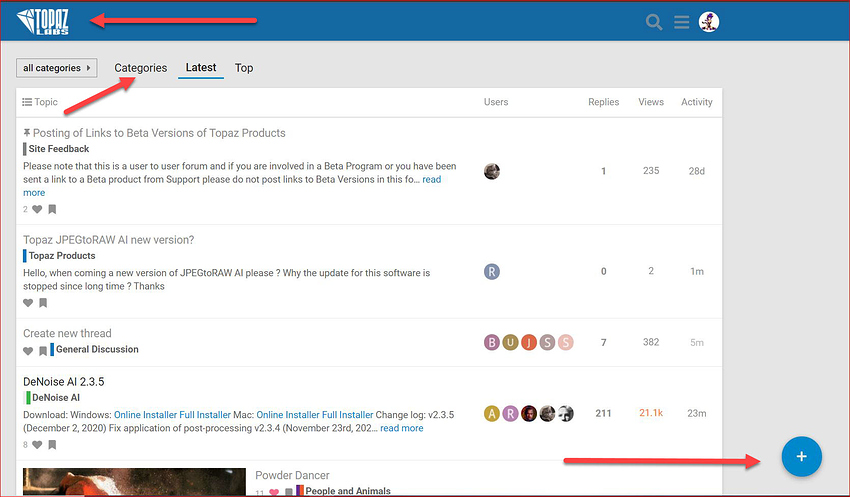The height and width of the screenshot is (497, 850).
Task: Bookmark the Create new thread topic
Action: click(43, 351)
